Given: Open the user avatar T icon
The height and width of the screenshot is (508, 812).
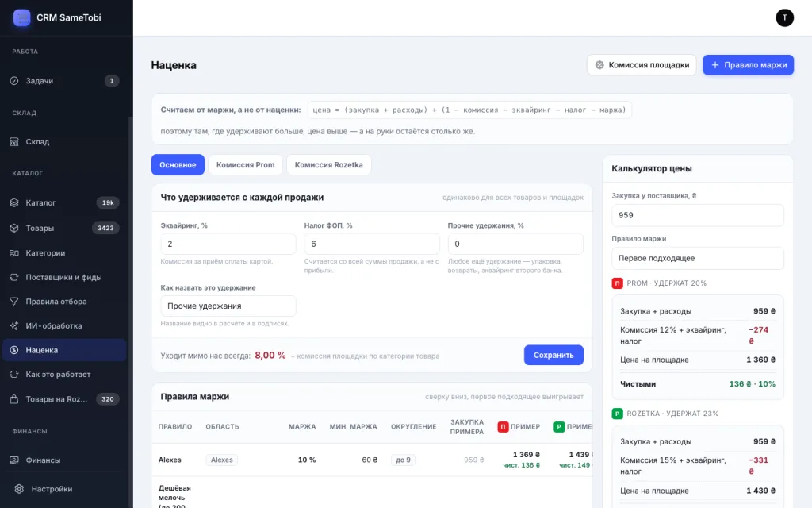Looking at the screenshot, I should coord(784,17).
